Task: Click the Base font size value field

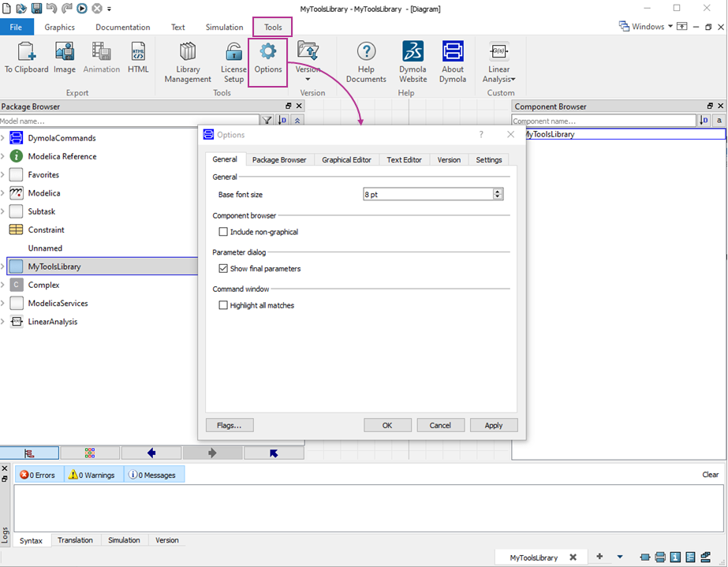Action: click(x=427, y=194)
